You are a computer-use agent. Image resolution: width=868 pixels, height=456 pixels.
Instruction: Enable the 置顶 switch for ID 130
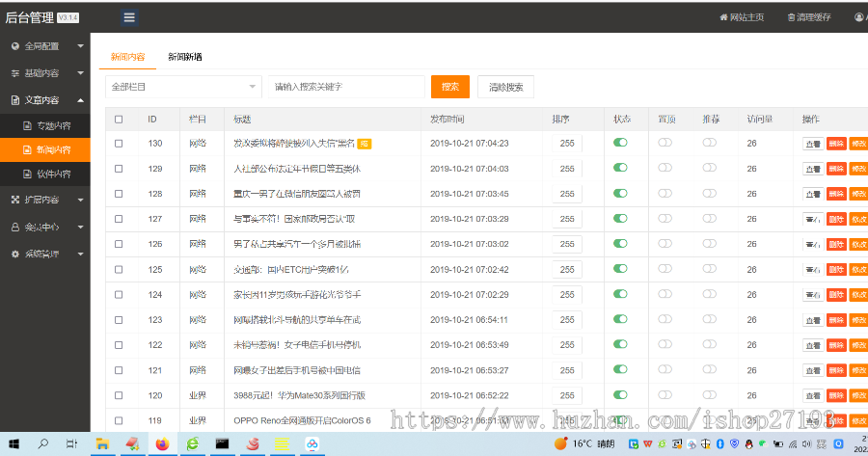point(665,143)
